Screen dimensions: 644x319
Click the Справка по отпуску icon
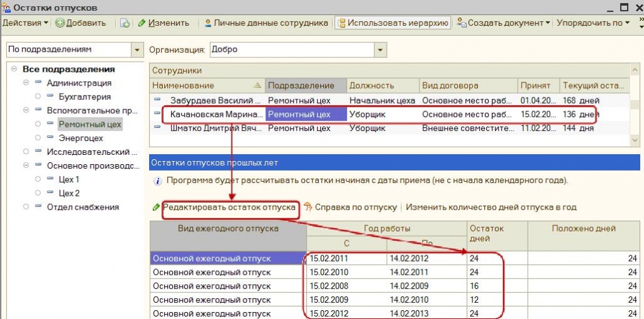click(308, 207)
